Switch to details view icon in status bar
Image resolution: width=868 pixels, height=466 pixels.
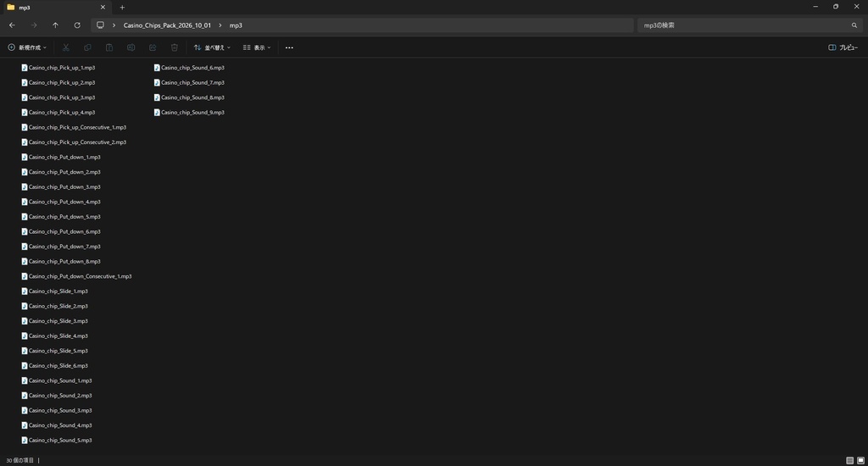coord(849,460)
